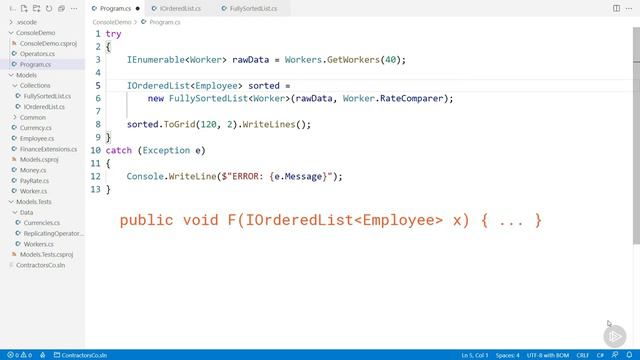Open Employee.cs from the explorer
The height and width of the screenshot is (360, 640).
[37, 138]
